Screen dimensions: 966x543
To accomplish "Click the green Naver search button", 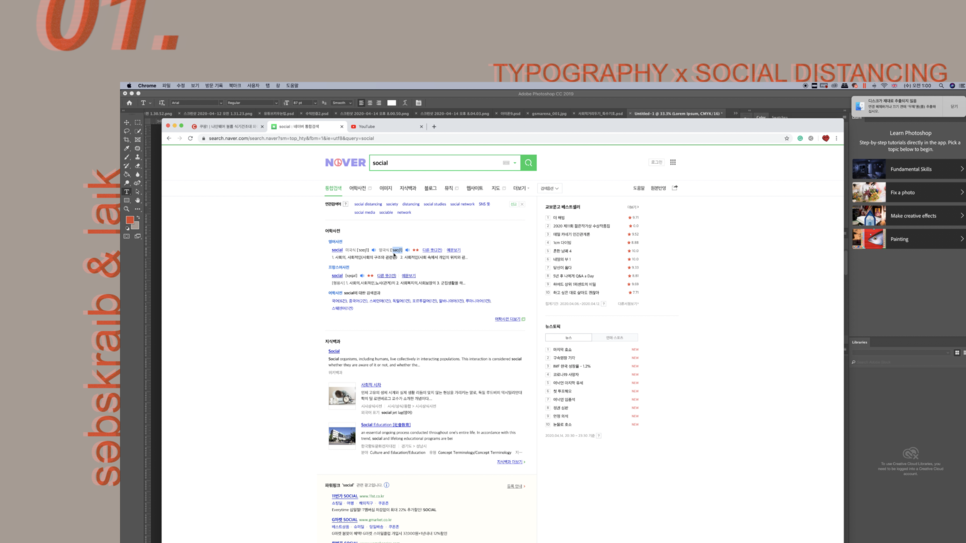I will point(529,163).
